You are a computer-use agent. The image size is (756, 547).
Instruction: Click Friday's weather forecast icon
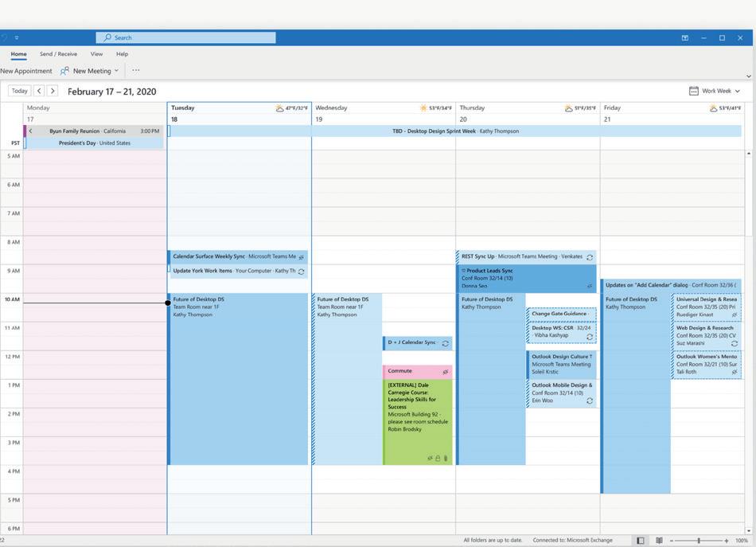pos(713,108)
